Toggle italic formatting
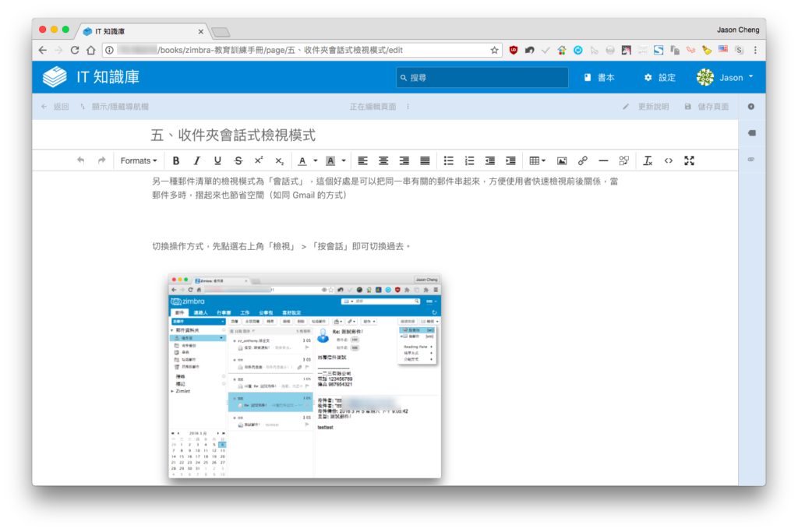Viewport: 798px width, 532px height. 197,160
